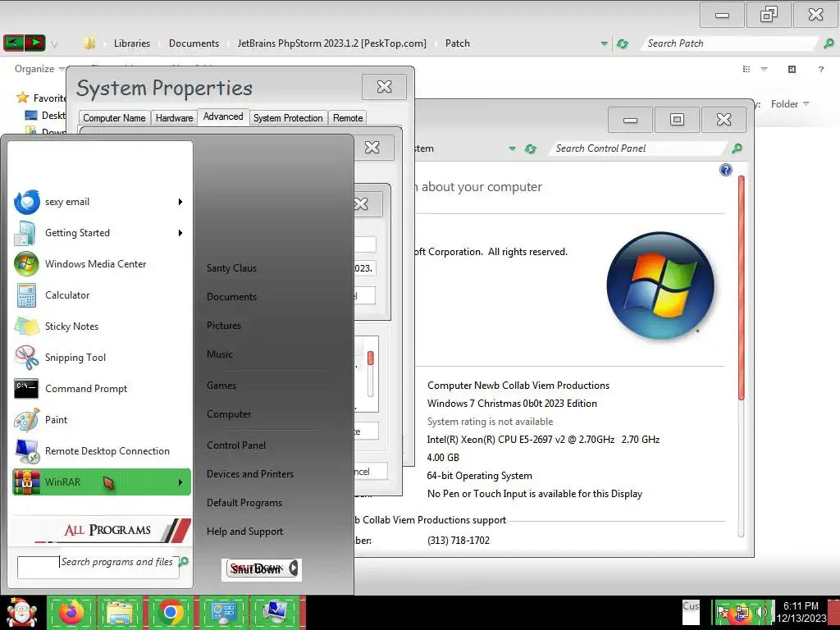Click the Action Center flag tray icon
The height and width of the screenshot is (630, 840).
pyautogui.click(x=724, y=612)
